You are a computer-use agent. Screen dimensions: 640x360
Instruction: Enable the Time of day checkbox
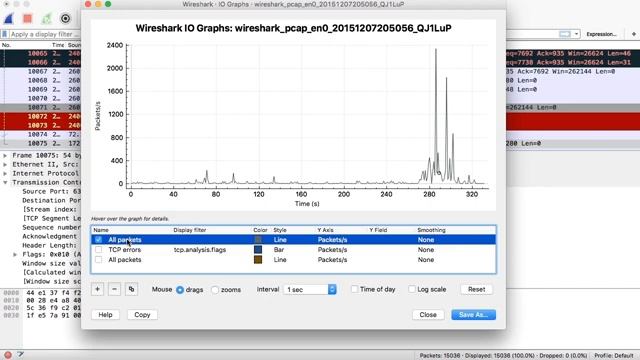tap(354, 289)
